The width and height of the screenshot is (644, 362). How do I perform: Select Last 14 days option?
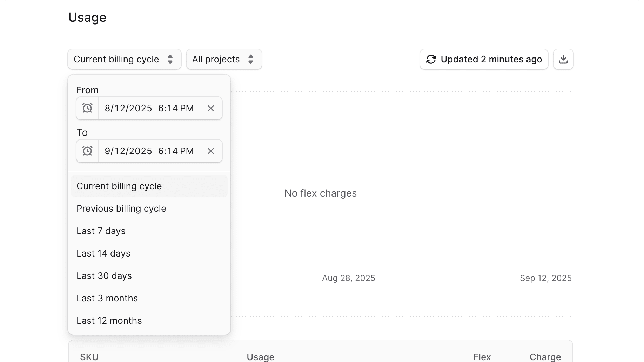103,253
